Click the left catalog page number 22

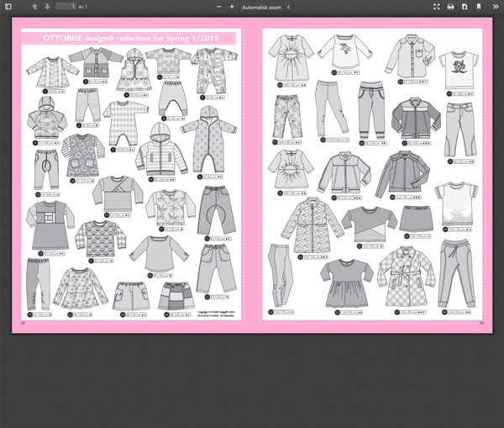[x=23, y=323]
